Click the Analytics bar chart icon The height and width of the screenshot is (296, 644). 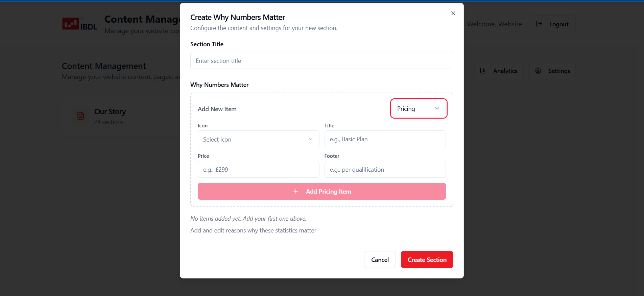(483, 71)
